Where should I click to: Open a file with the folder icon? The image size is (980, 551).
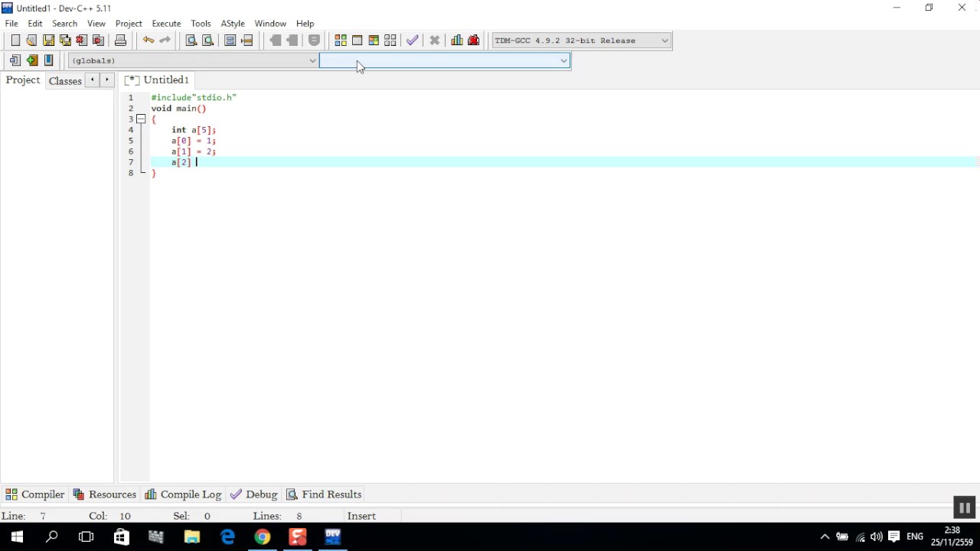click(x=31, y=41)
